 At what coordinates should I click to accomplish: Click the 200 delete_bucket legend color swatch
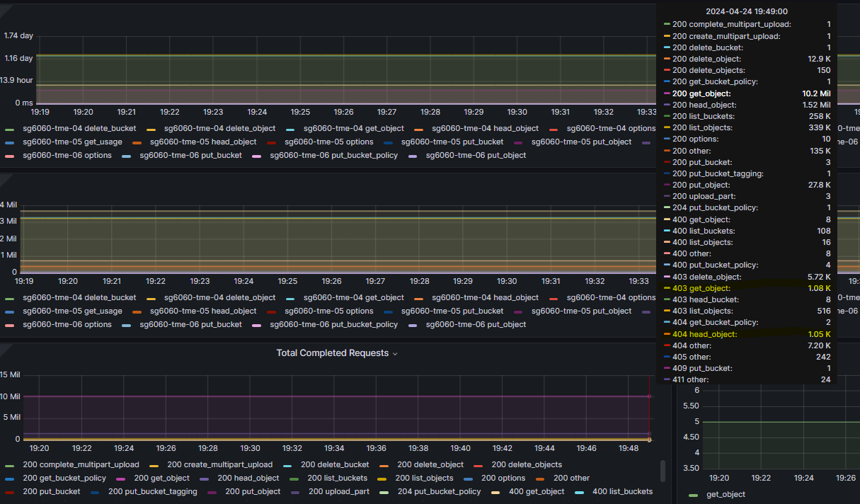click(x=288, y=465)
